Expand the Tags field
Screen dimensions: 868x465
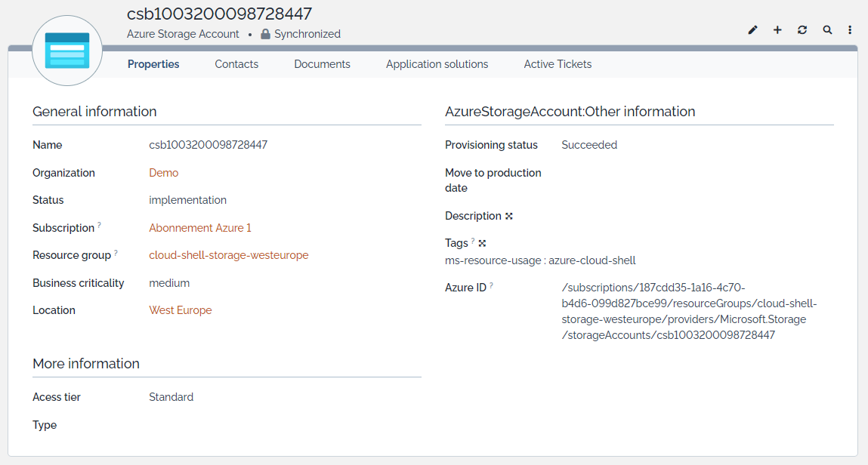(483, 243)
